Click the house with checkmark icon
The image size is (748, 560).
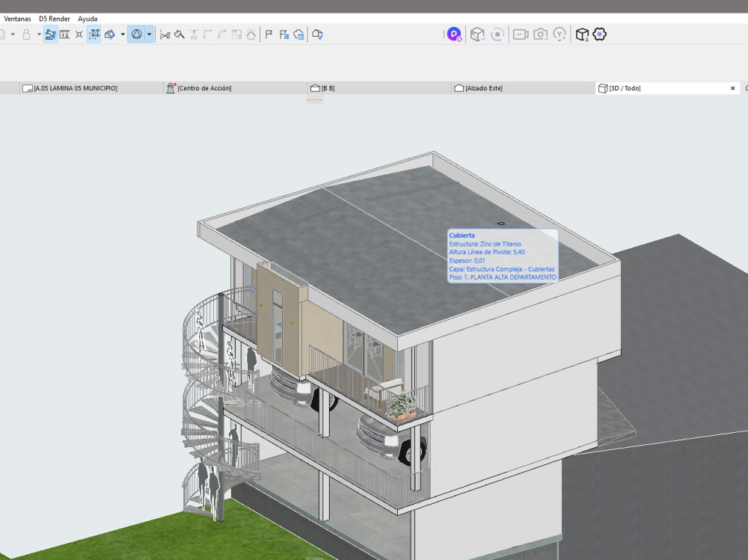[317, 34]
